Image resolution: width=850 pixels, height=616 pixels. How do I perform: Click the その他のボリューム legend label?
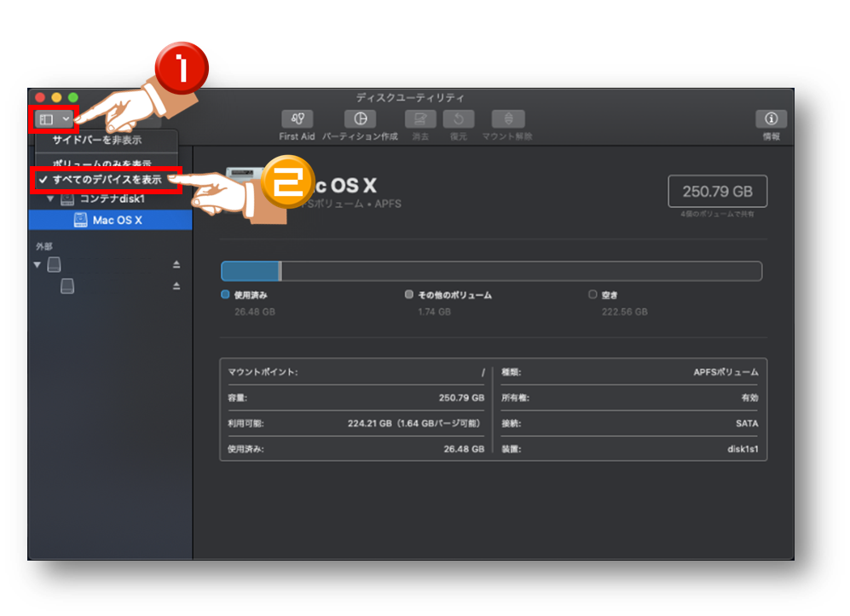coord(454,296)
